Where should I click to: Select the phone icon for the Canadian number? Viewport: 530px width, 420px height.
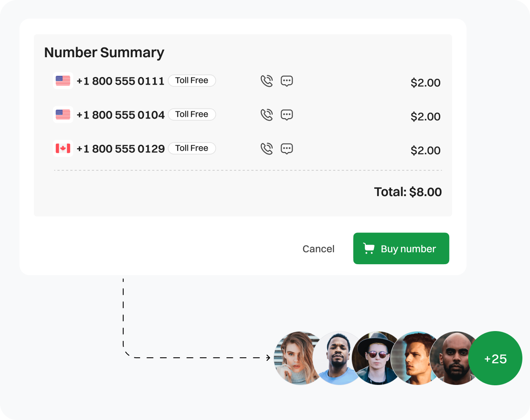point(267,148)
